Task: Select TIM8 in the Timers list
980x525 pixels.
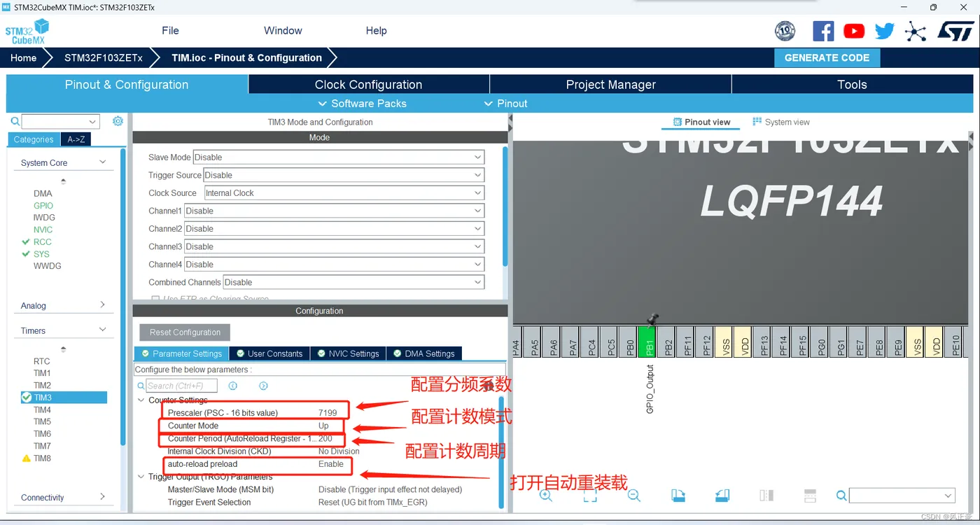Action: (x=42, y=458)
